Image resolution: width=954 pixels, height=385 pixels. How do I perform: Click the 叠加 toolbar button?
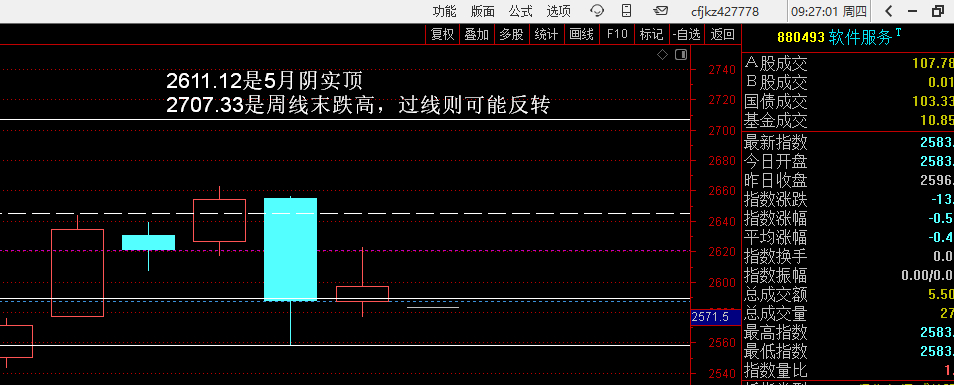(x=477, y=35)
